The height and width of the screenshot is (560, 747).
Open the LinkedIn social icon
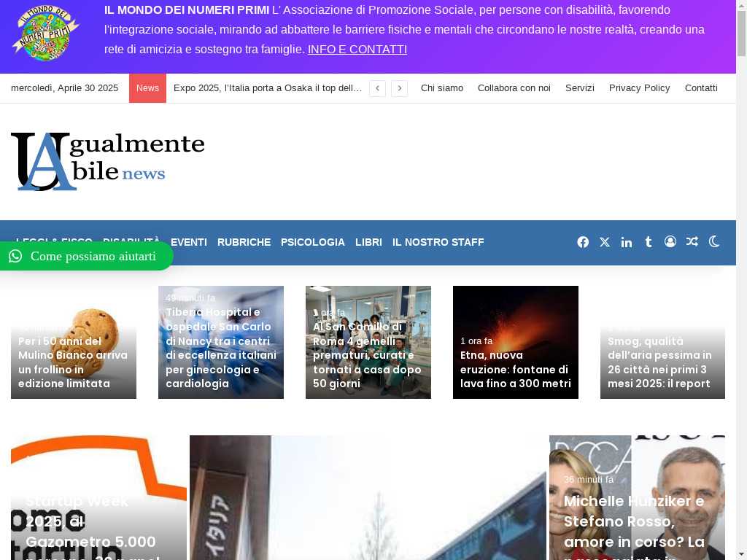(627, 242)
